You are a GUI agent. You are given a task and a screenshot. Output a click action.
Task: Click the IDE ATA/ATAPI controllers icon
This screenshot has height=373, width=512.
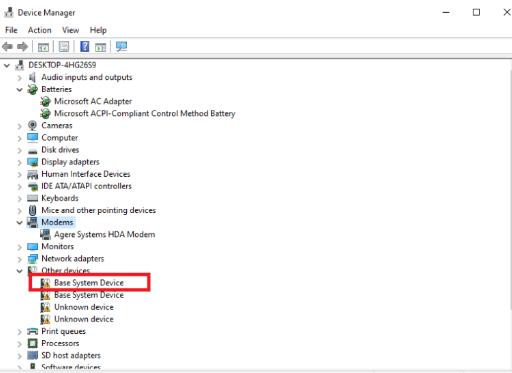point(33,186)
